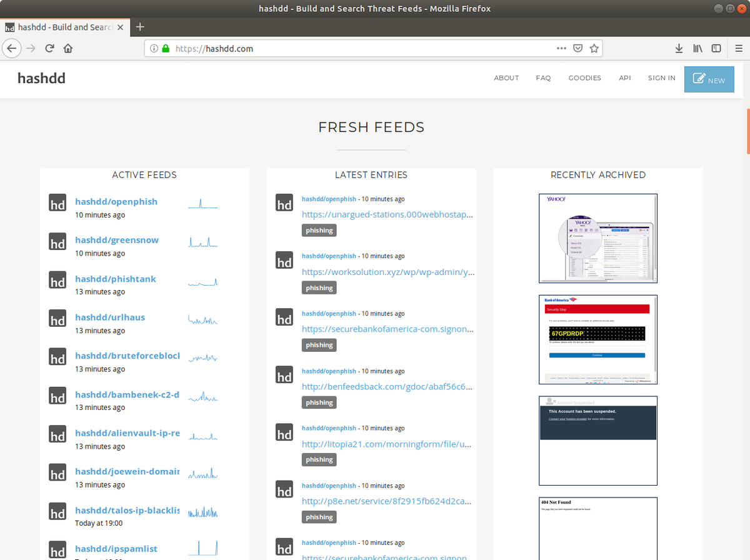Click hd avatar beside benfeedsback.com entry
The image size is (750, 560).
tap(284, 374)
